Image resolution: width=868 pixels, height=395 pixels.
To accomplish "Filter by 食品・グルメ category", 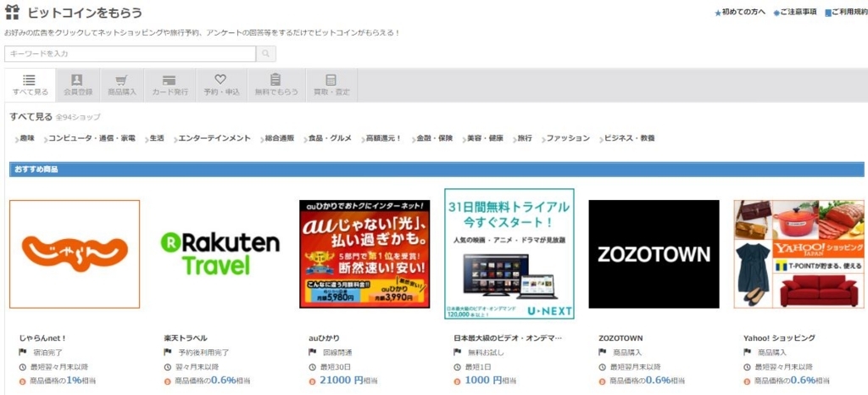I will [x=330, y=138].
